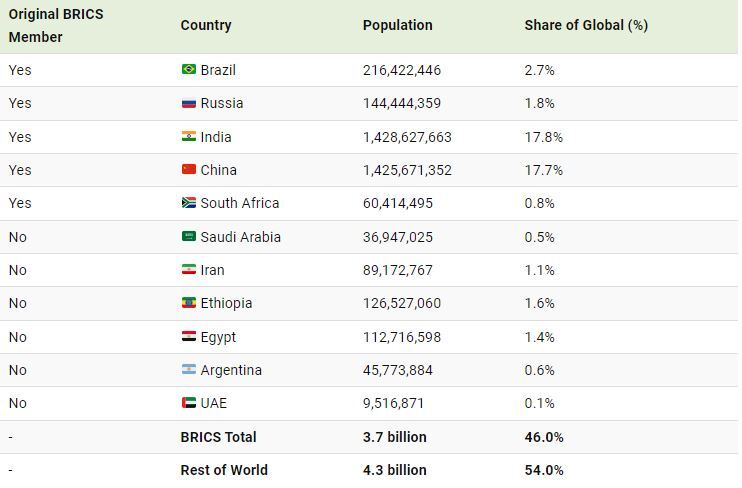The image size is (742, 488).
Task: Click the India flag icon
Action: [x=189, y=136]
